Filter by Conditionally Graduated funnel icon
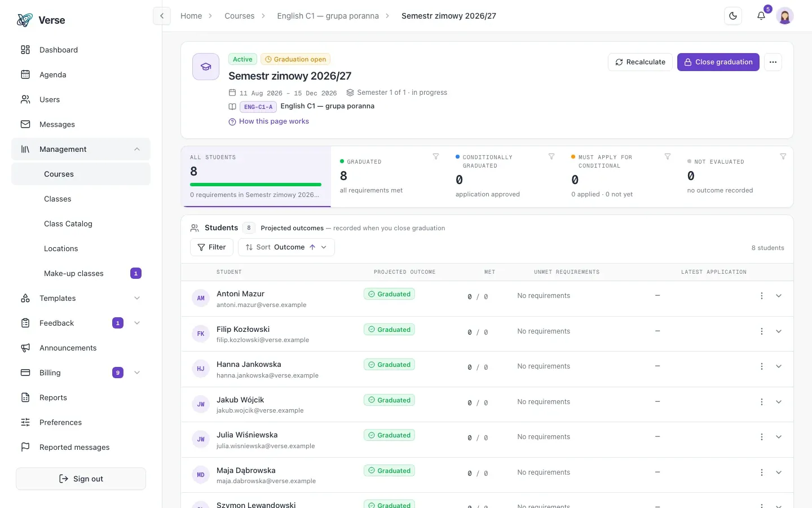 point(551,156)
